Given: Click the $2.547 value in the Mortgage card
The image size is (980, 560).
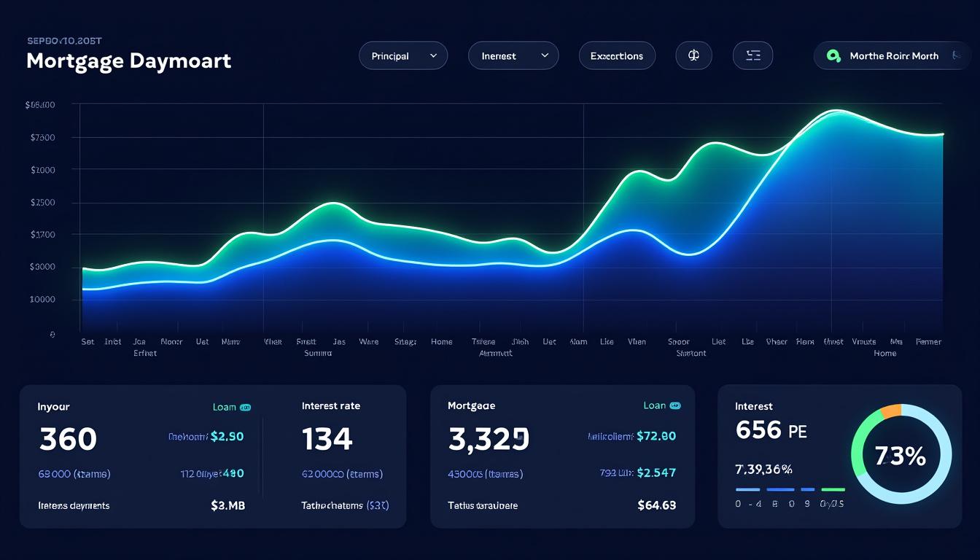Looking at the screenshot, I should (656, 472).
